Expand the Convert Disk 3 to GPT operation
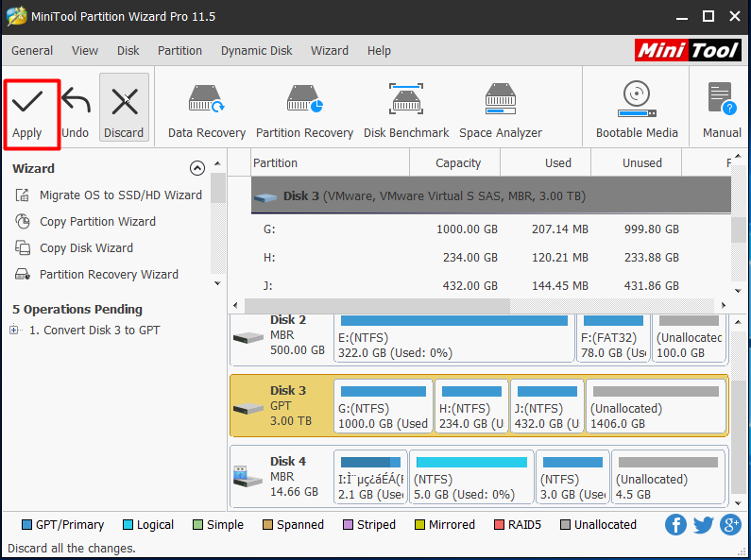The width and height of the screenshot is (751, 560). [14, 330]
